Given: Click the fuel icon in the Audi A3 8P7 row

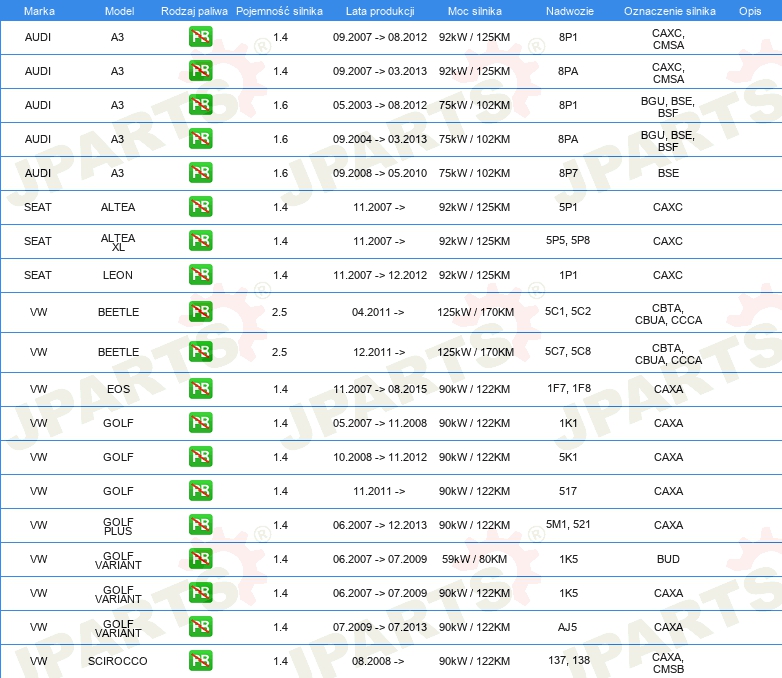Looking at the screenshot, I should pyautogui.click(x=200, y=173).
